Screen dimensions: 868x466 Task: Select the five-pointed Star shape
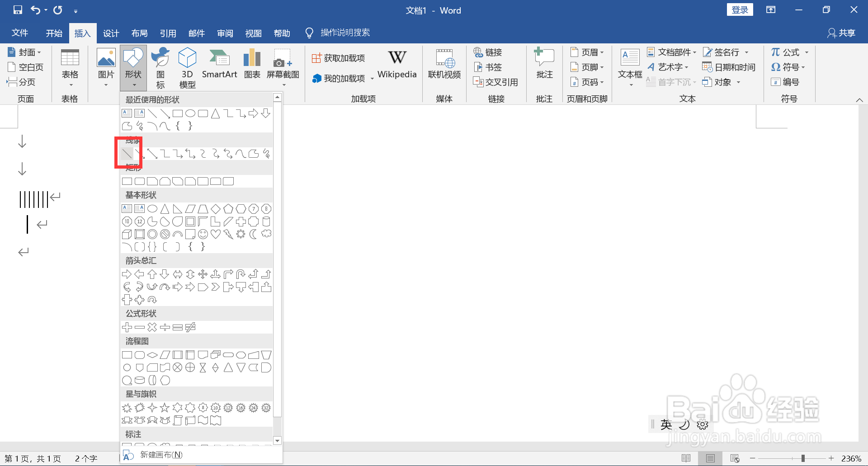164,407
